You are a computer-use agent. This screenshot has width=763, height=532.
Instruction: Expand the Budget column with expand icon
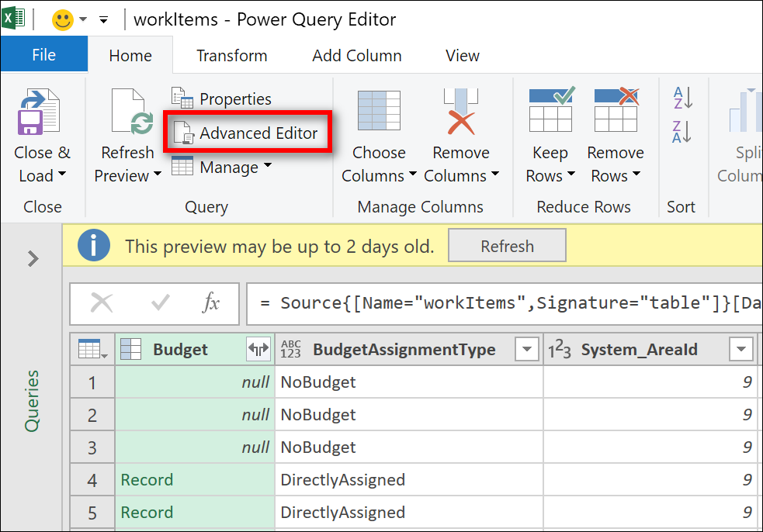[x=258, y=349]
